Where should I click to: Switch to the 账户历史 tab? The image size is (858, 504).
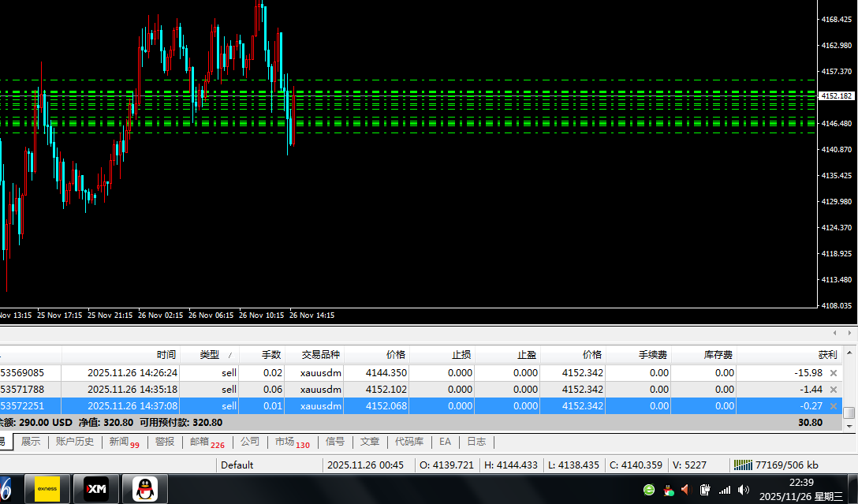(75, 442)
